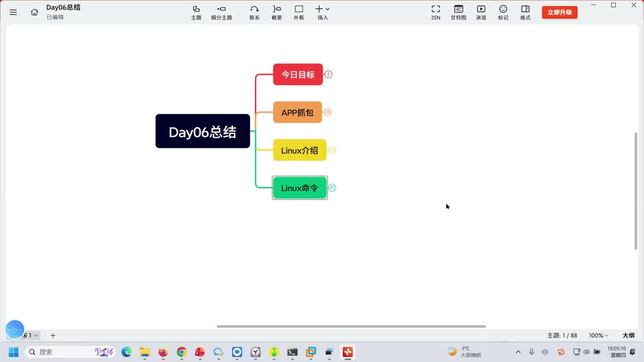Open the Windows Start menu
644x362 pixels.
13,352
